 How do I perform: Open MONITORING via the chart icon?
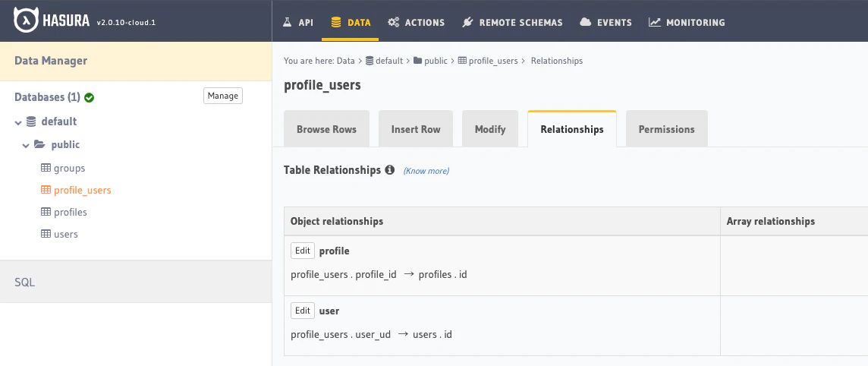[x=655, y=23]
